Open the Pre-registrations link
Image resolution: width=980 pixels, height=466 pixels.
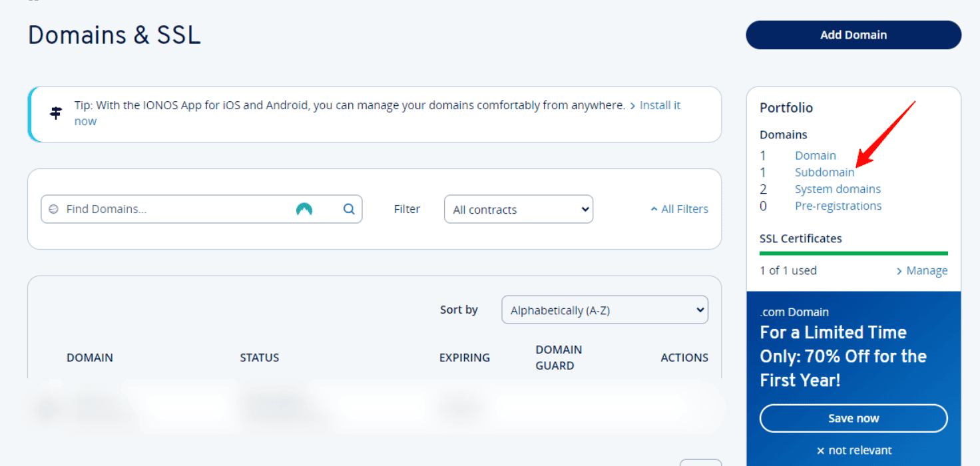coord(838,205)
